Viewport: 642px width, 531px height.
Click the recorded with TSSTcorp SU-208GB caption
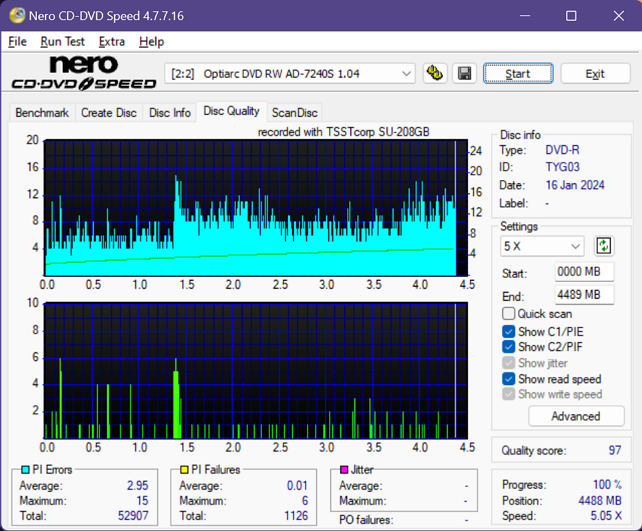coord(344,132)
